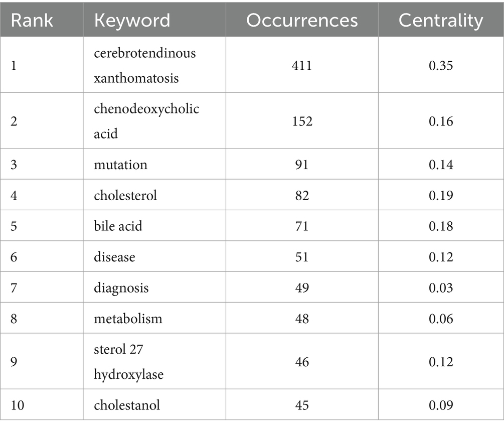Viewport: 504px width, 429px height.
Task: Click the centrality value 0.35
Action: point(441,66)
